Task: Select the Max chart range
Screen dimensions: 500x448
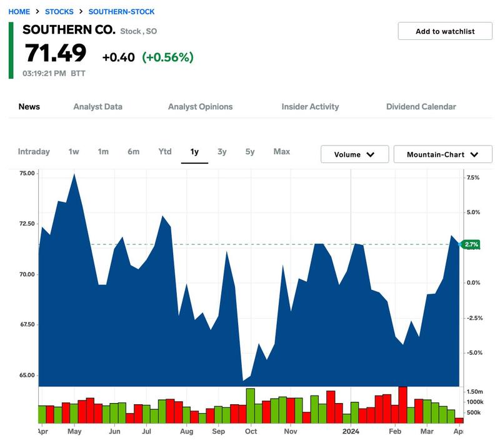Action: pyautogui.click(x=282, y=151)
